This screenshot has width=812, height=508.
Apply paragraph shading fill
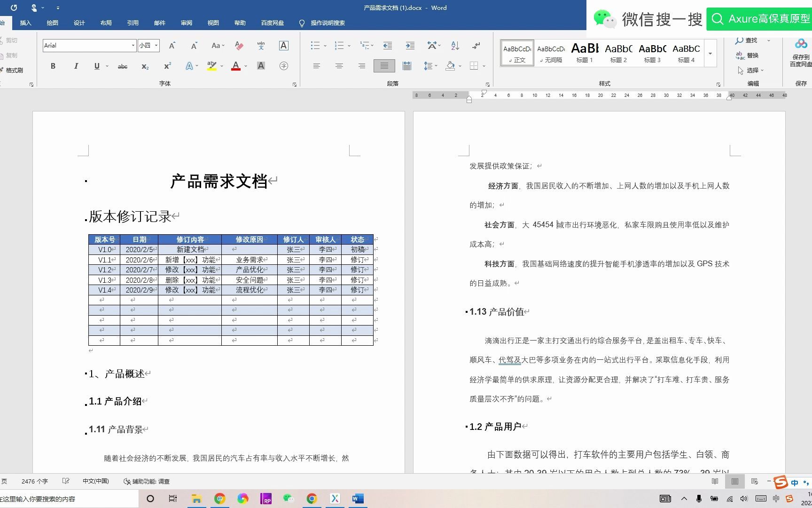point(450,66)
